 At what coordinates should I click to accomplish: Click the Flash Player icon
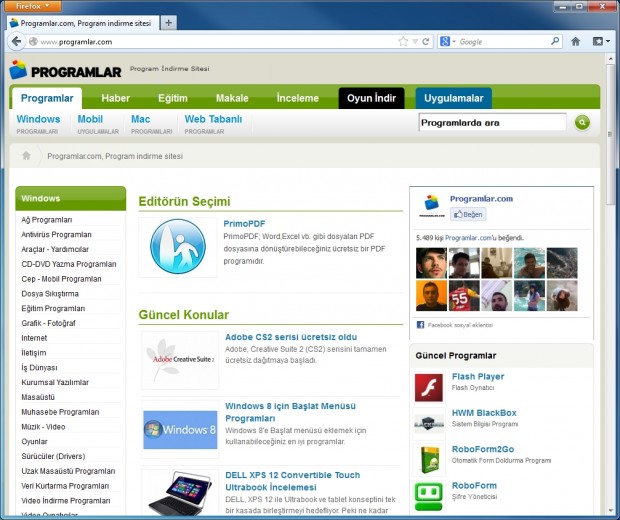point(429,388)
